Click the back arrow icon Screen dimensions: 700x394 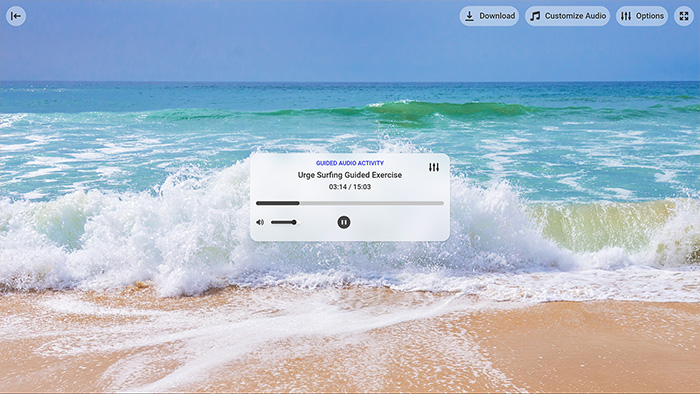click(x=16, y=16)
